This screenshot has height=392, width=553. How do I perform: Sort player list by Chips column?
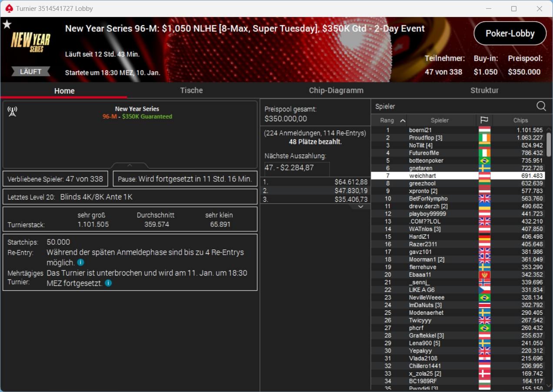point(520,120)
